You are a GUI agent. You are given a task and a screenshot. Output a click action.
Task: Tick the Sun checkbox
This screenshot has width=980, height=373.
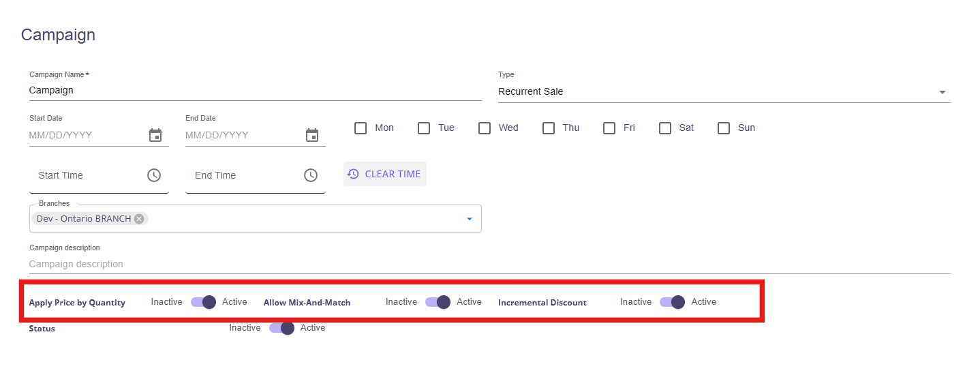[724, 128]
